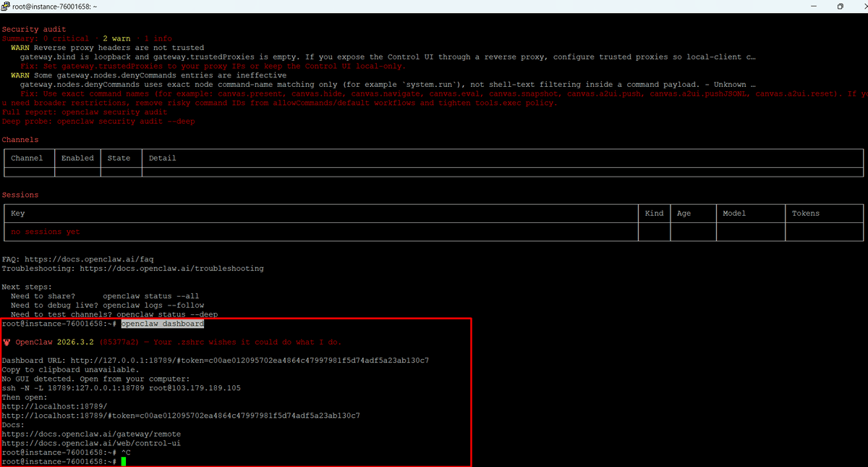Screen dimensions: 868x467
Task: Open the localhost URL containing the token
Action: [x=181, y=416]
